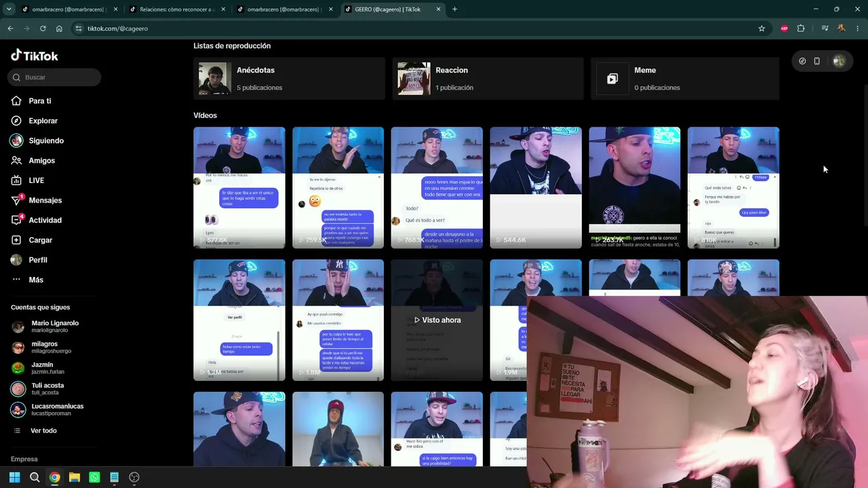Open WhatsApp from the taskbar
This screenshot has width=868, height=488.
pyautogui.click(x=94, y=477)
